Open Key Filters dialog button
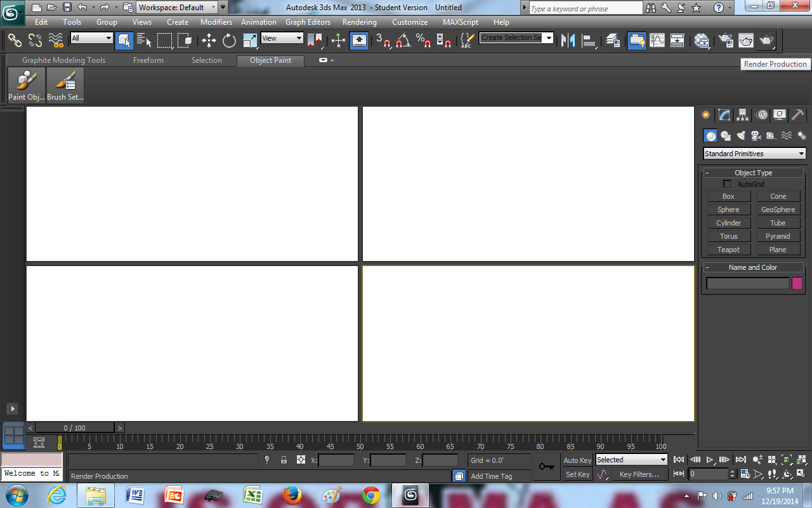 [x=639, y=474]
